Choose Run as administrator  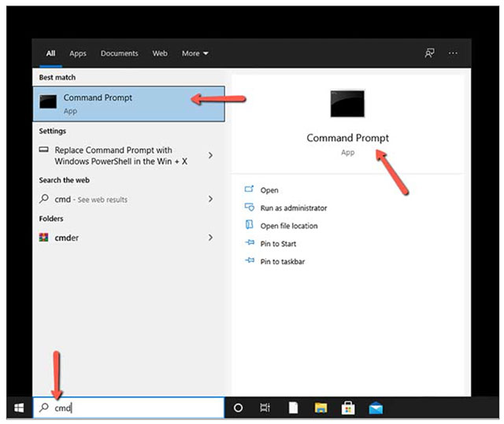(294, 208)
